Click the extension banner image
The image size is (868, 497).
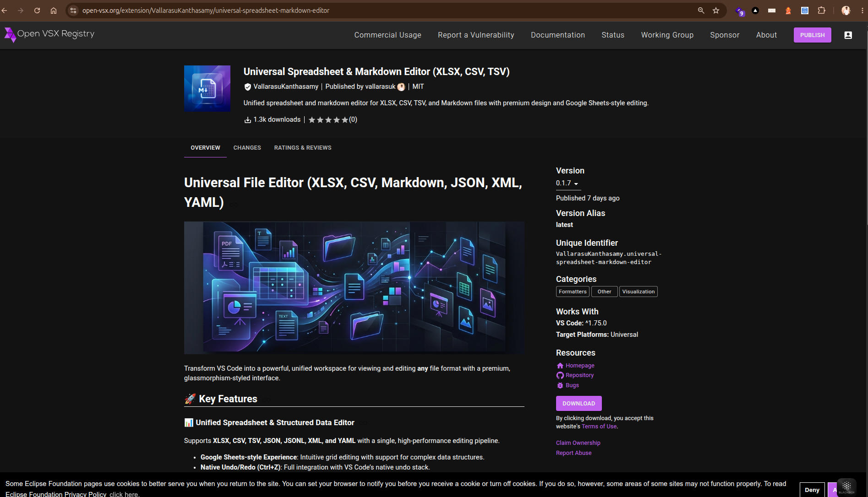[x=354, y=288]
